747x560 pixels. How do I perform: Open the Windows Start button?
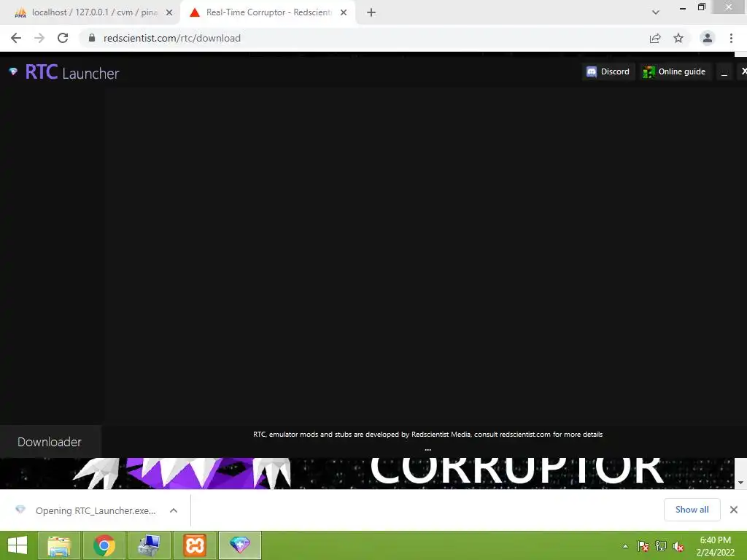[x=18, y=545]
